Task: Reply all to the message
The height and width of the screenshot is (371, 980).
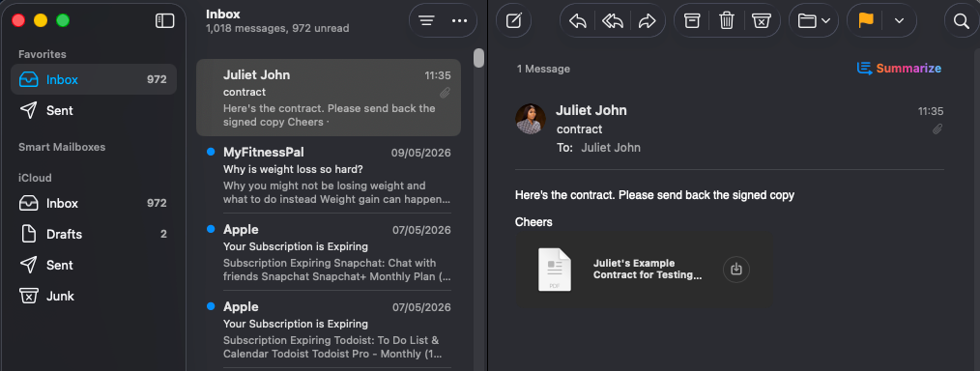Action: click(x=613, y=20)
